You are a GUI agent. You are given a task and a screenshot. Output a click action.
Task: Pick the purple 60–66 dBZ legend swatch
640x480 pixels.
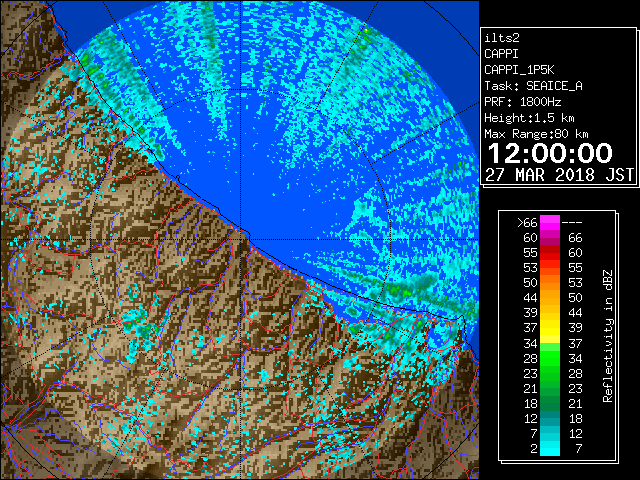pos(550,238)
